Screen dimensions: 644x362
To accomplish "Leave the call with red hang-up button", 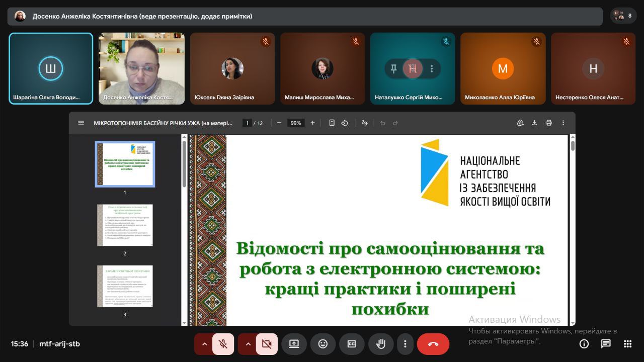I will point(433,344).
